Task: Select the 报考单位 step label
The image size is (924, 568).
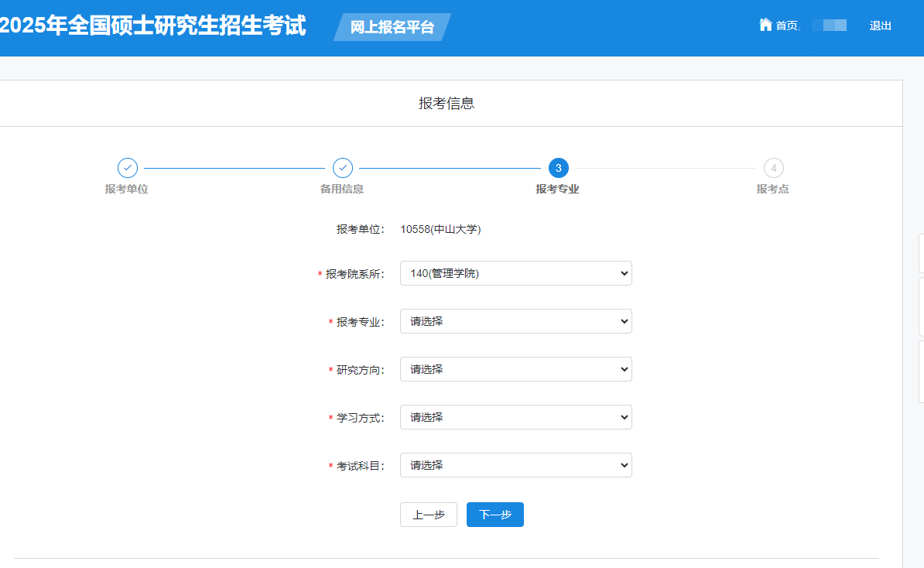Action: tap(127, 189)
